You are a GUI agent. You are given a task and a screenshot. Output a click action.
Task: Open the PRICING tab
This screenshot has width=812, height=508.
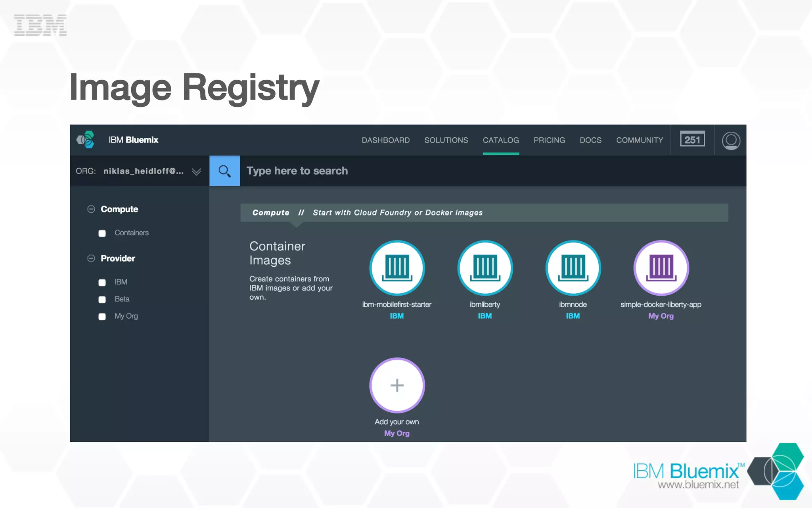pos(549,140)
